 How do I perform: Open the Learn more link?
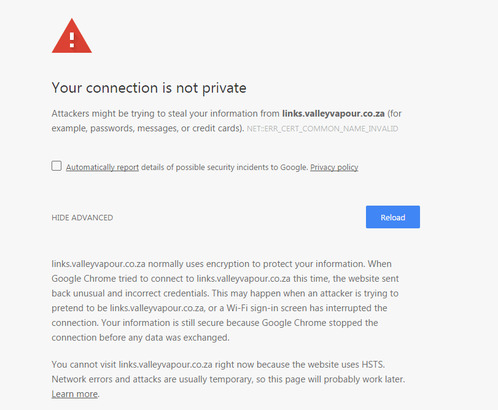[x=75, y=394]
